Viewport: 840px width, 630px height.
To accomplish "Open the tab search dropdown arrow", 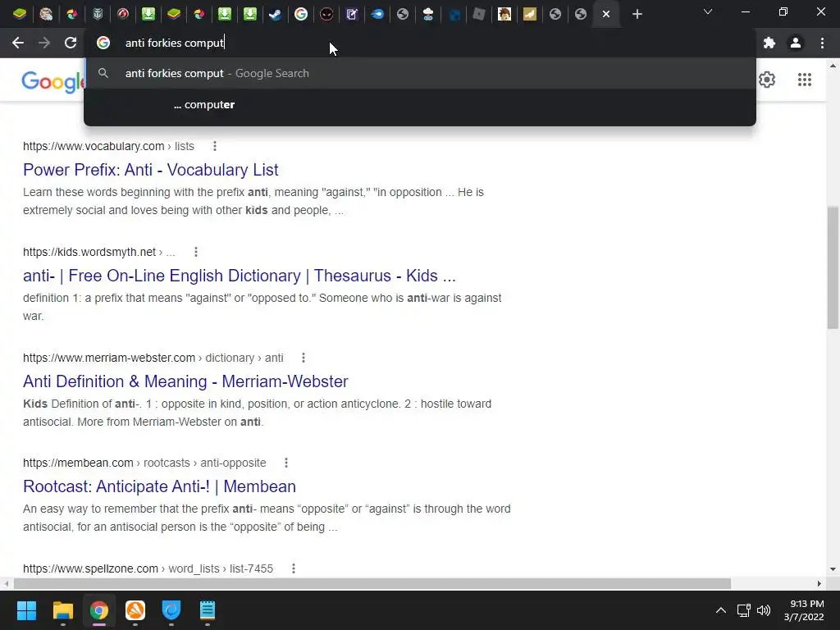I will click(708, 11).
